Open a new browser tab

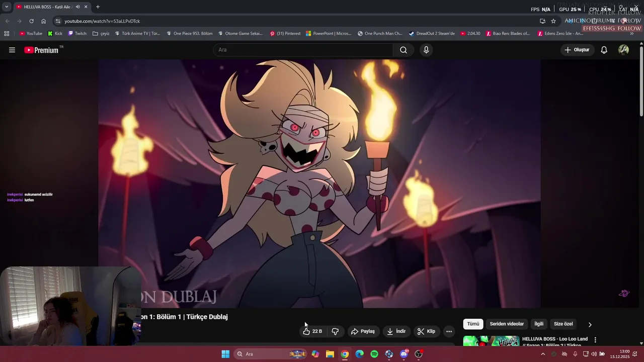pos(98,7)
